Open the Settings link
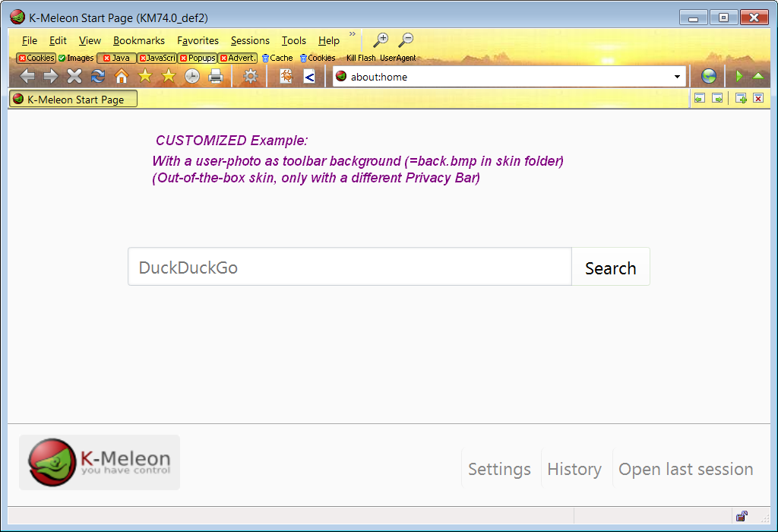The height and width of the screenshot is (532, 778). click(499, 469)
